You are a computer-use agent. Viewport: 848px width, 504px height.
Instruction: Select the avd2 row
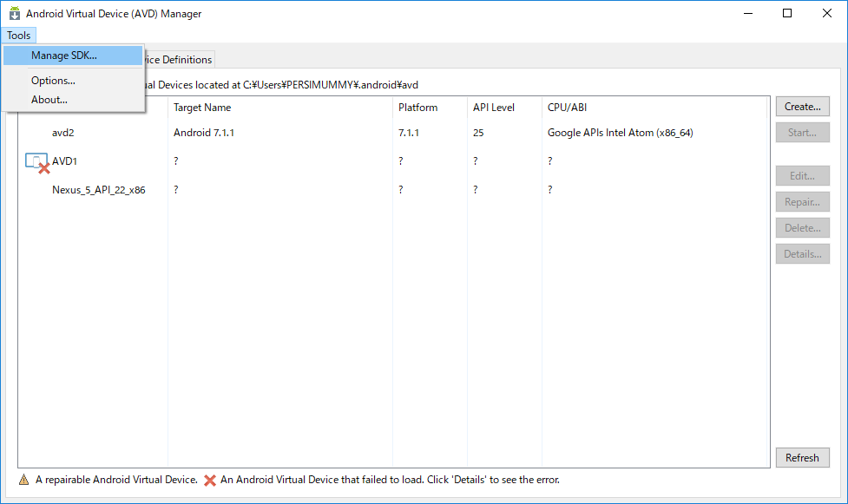[392, 133]
